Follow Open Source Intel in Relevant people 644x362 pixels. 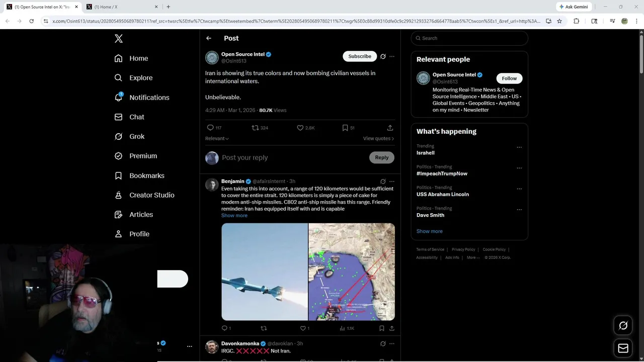tap(509, 78)
